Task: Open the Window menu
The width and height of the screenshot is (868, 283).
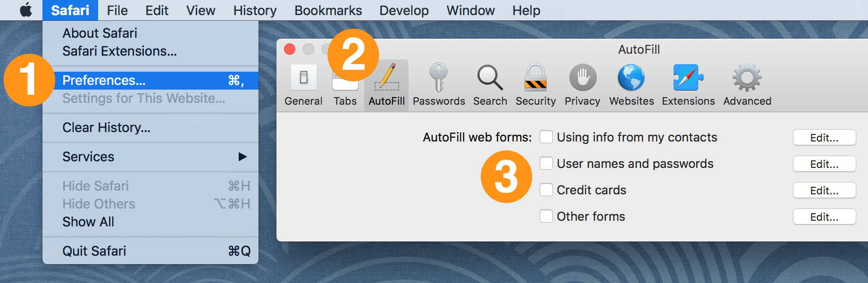Action: click(470, 10)
